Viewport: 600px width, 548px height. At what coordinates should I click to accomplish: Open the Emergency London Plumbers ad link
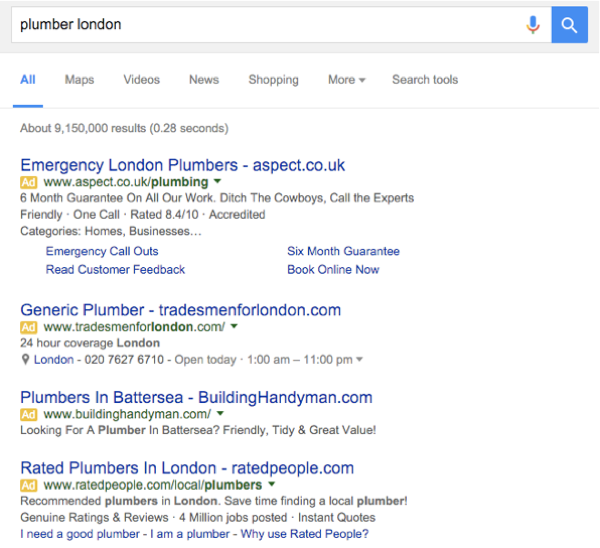click(x=183, y=165)
